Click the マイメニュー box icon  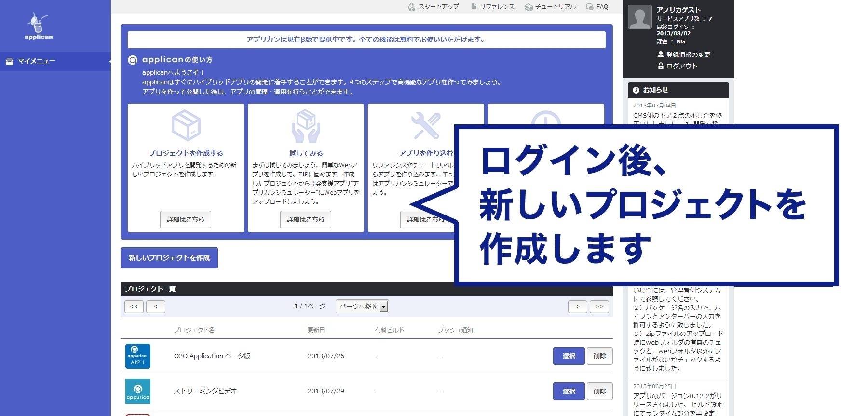click(9, 61)
